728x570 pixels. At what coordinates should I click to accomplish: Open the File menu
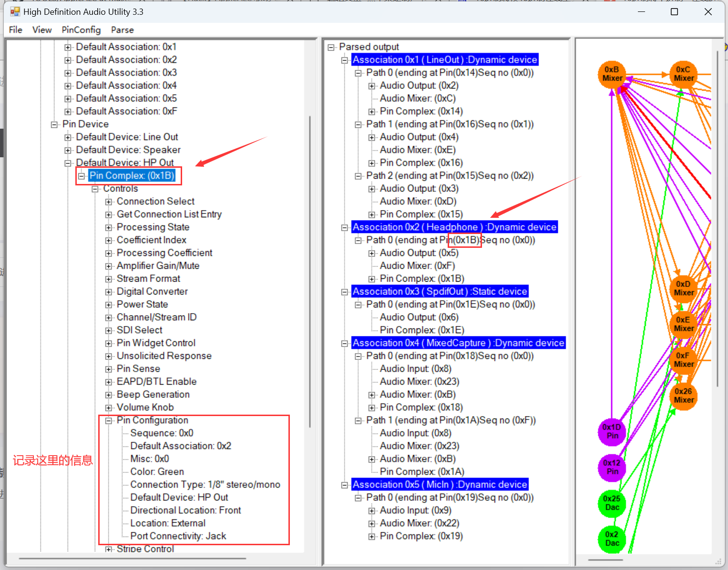15,30
